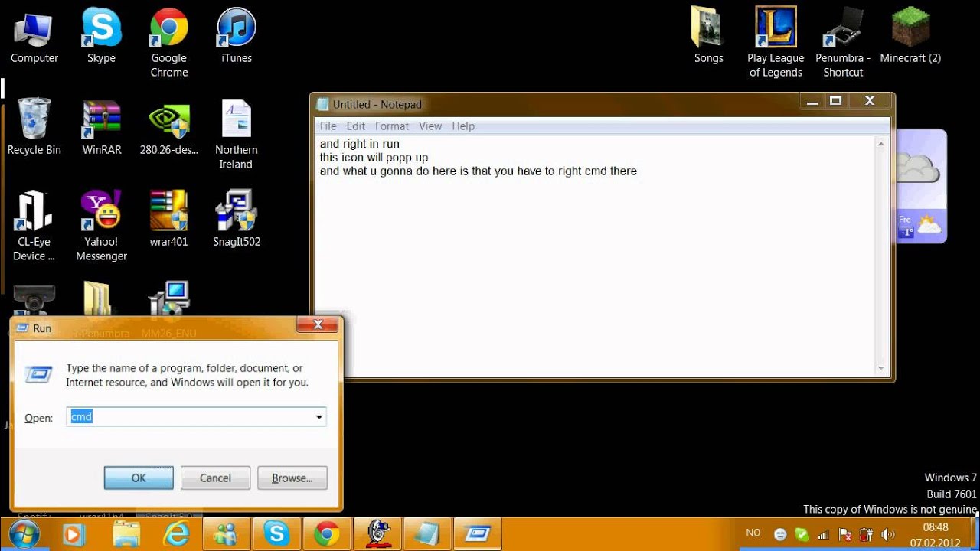The width and height of the screenshot is (980, 551).
Task: Launch Internet Explorer from the taskbar
Action: [178, 533]
